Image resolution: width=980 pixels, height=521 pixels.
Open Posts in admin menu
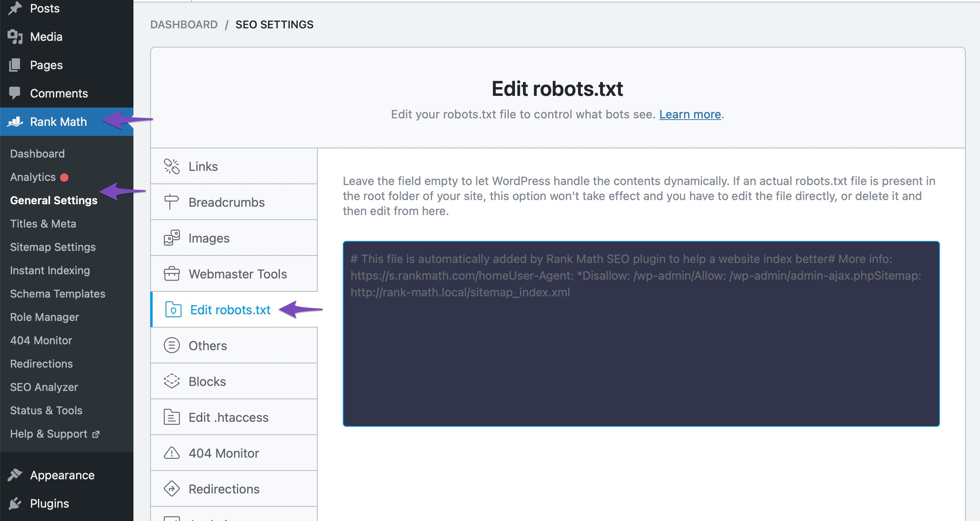tap(67, 8)
